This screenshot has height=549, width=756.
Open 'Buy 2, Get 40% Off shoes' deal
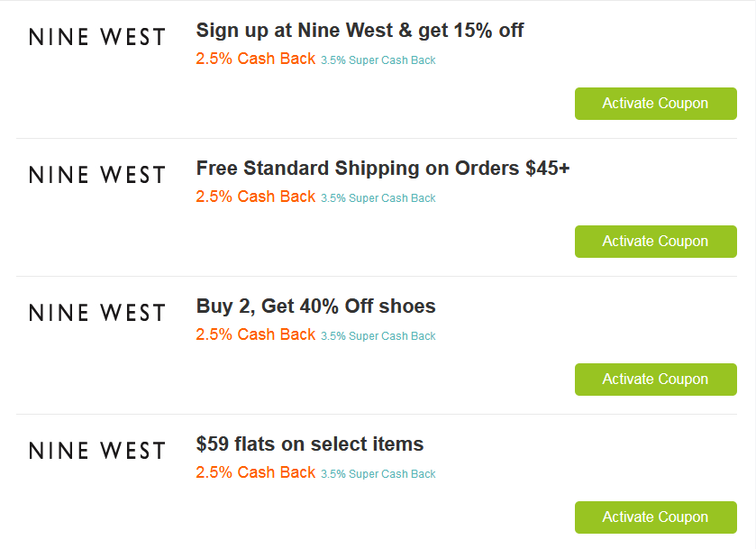click(315, 307)
